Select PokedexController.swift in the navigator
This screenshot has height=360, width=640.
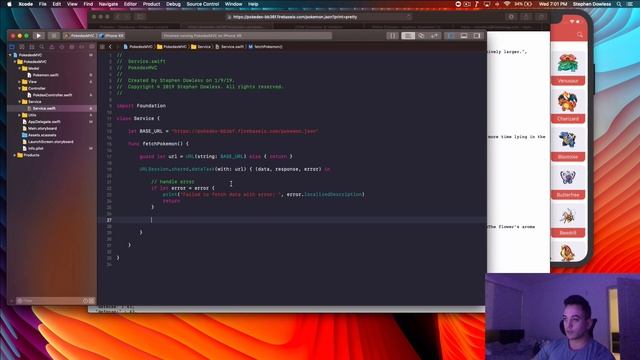52,95
